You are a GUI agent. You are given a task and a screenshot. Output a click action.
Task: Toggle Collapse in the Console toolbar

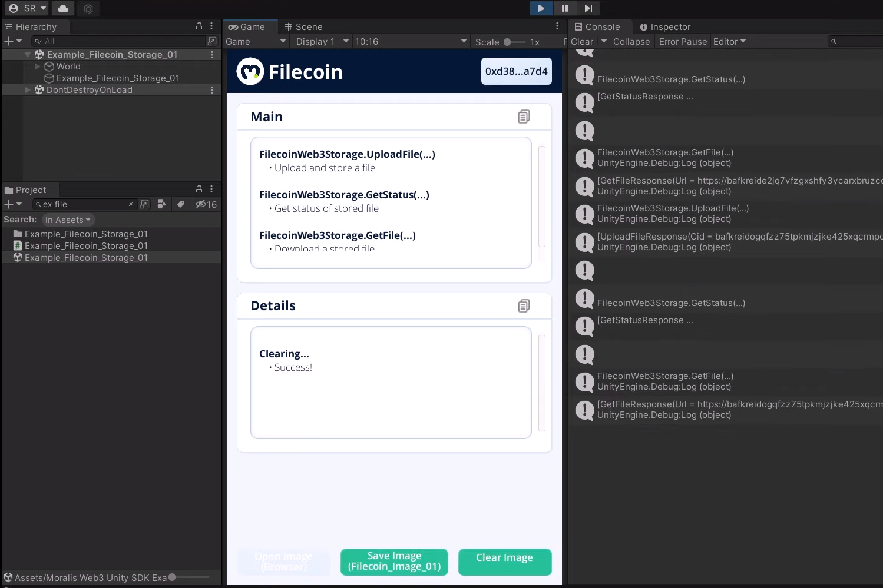click(x=631, y=42)
